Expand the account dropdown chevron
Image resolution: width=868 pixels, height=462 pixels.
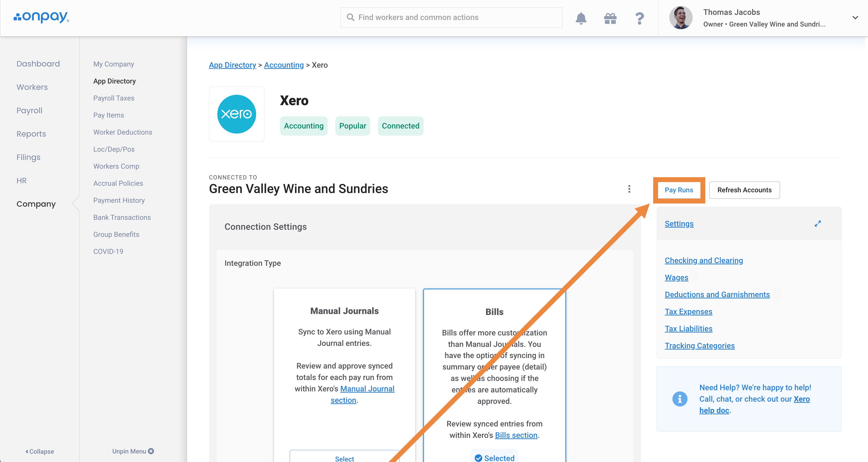coord(855,18)
